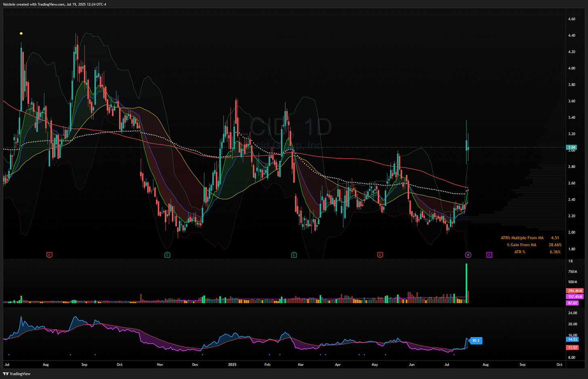Image resolution: width=588 pixels, height=379 pixels.
Task: Select the 14.53 blue RS value label
Action: point(573,339)
